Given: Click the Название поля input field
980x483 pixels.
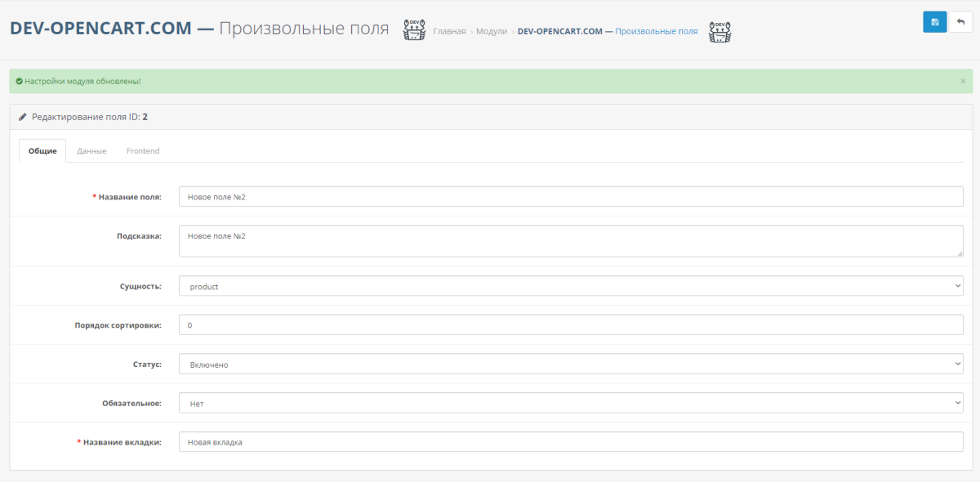Looking at the screenshot, I should tap(571, 197).
